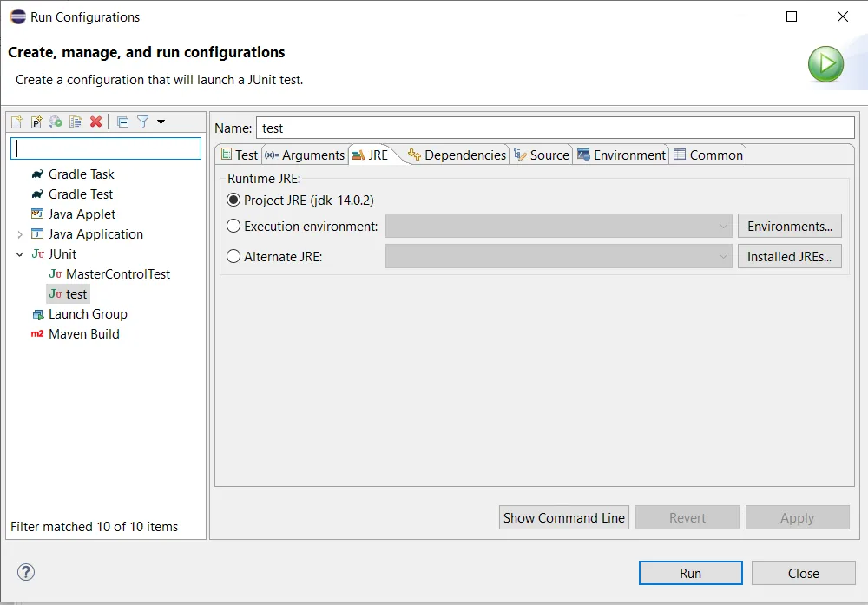
Task: Select the Alternate JRE radio button
Action: (233, 256)
